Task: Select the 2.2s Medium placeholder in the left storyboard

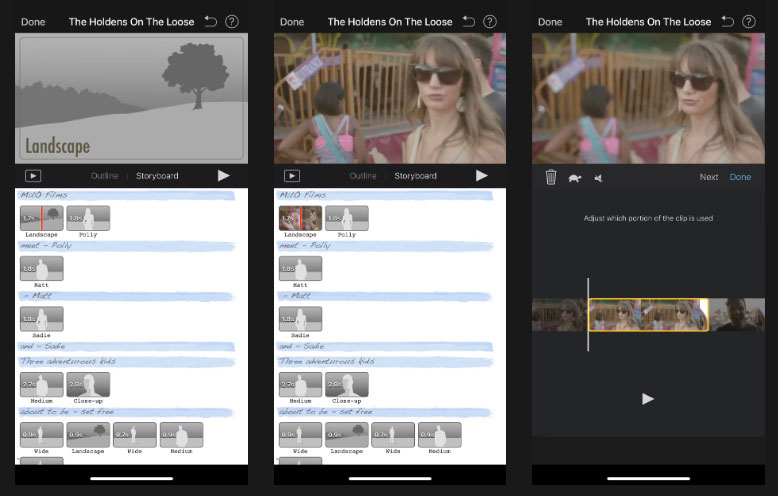Action: tap(42, 384)
